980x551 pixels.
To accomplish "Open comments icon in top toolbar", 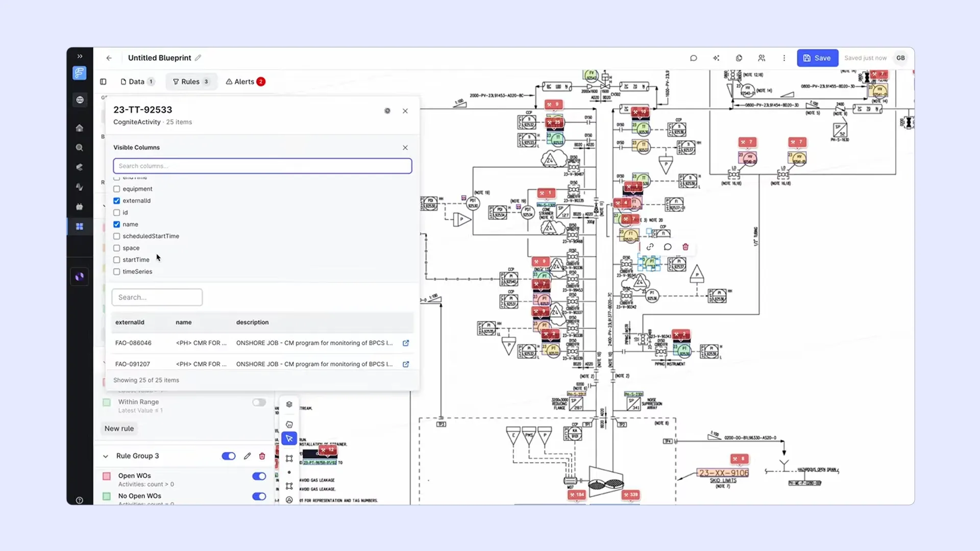I will (693, 58).
